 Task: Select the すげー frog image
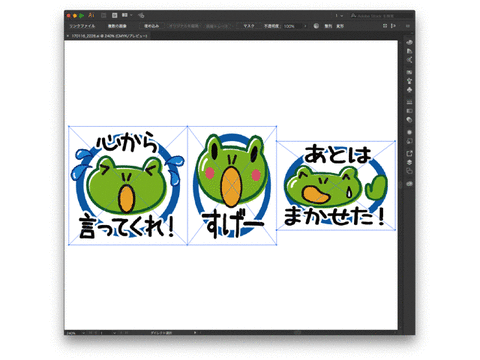coord(232,185)
